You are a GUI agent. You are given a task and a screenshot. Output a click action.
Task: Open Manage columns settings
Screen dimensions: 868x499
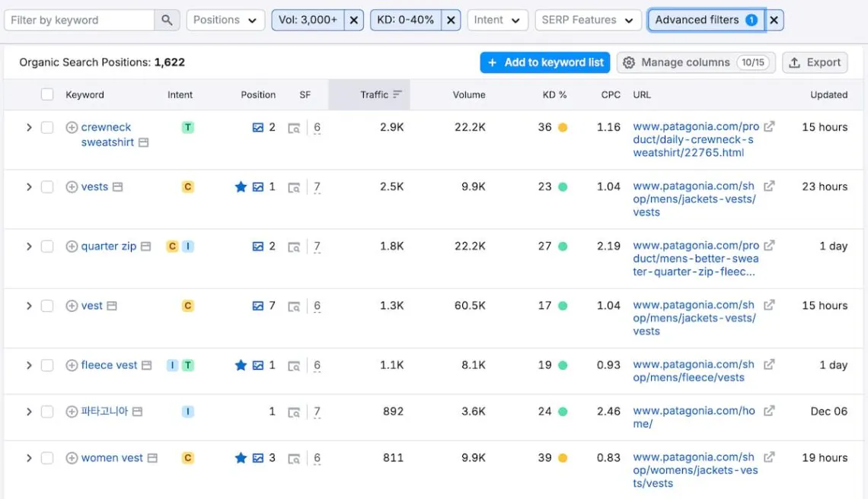coord(696,62)
